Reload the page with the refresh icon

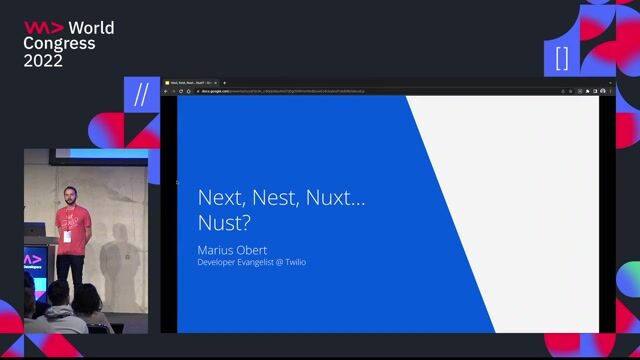click(x=181, y=91)
